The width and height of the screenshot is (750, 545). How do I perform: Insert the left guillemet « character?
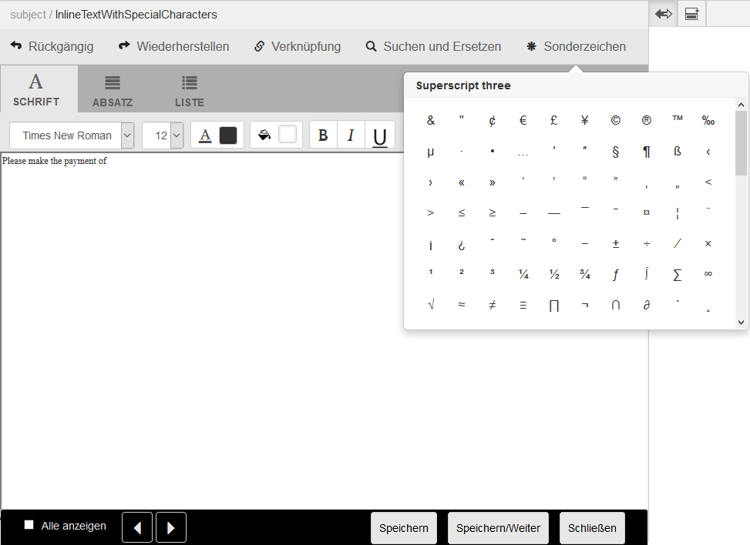(x=462, y=183)
